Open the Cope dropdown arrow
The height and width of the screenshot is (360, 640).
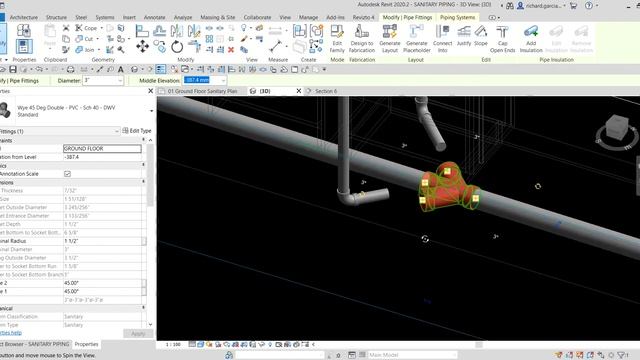(101, 28)
